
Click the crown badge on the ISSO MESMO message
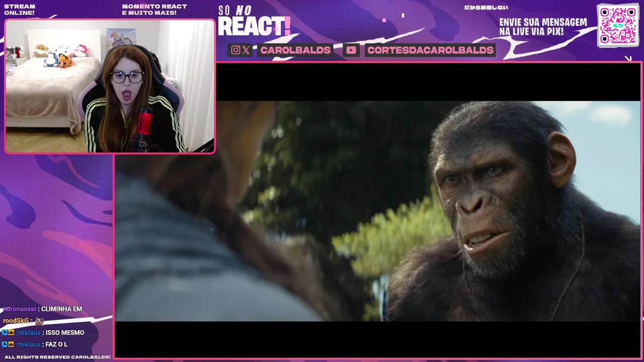click(x=11, y=332)
